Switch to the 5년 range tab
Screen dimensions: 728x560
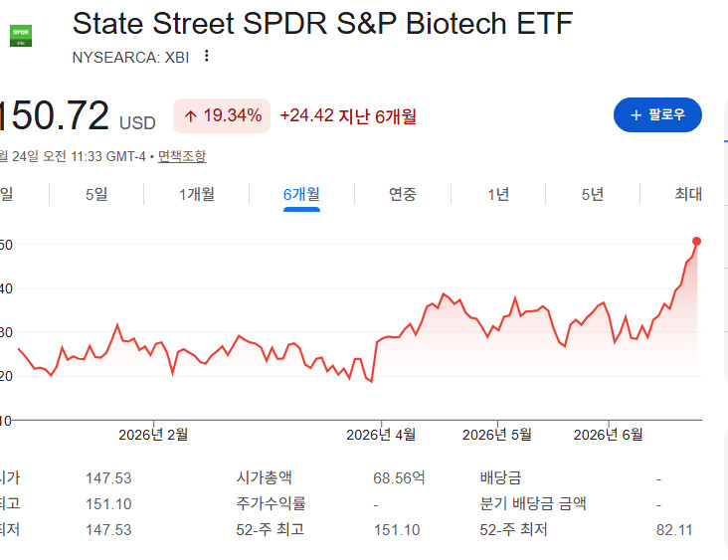(x=593, y=194)
